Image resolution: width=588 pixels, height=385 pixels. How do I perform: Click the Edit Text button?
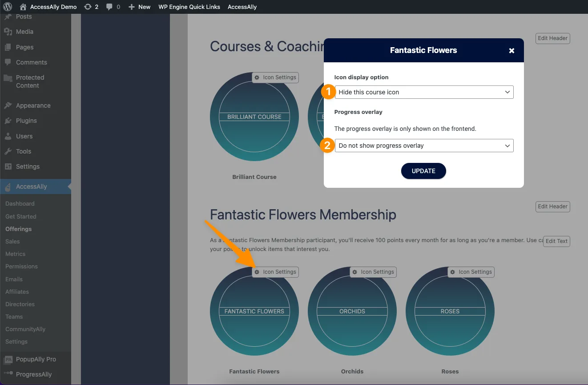(556, 241)
